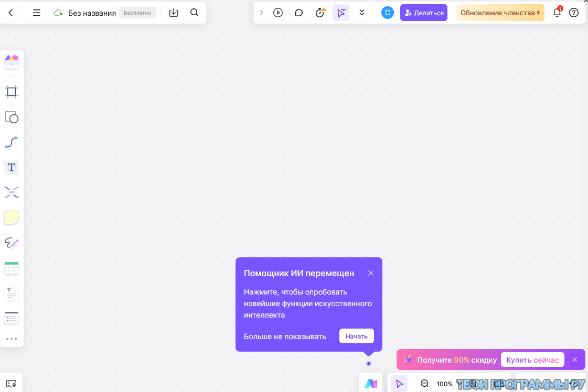
Task: Select the Table tool
Action: click(x=12, y=268)
